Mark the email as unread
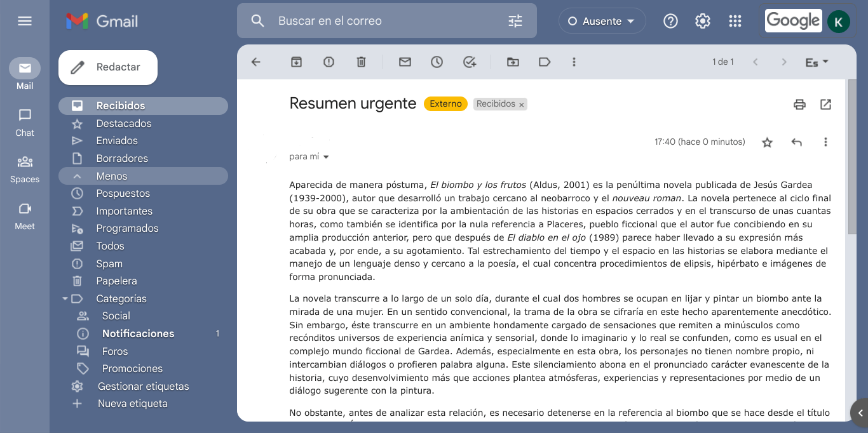 tap(405, 62)
